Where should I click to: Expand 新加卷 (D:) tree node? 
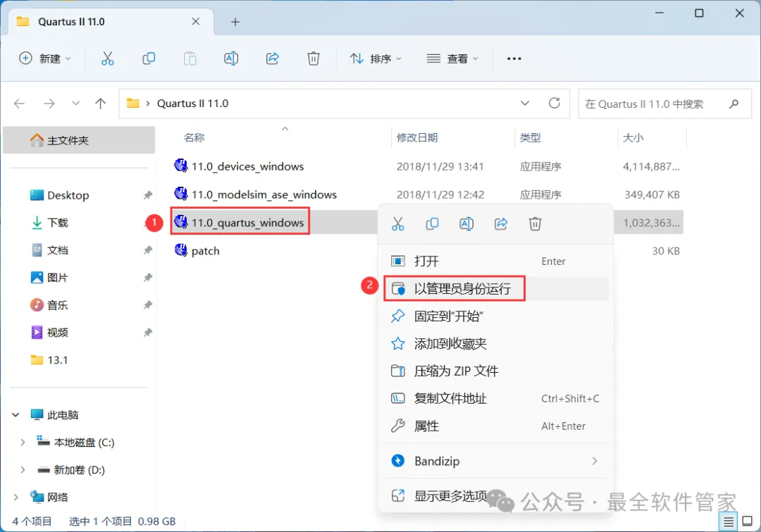[x=23, y=470]
